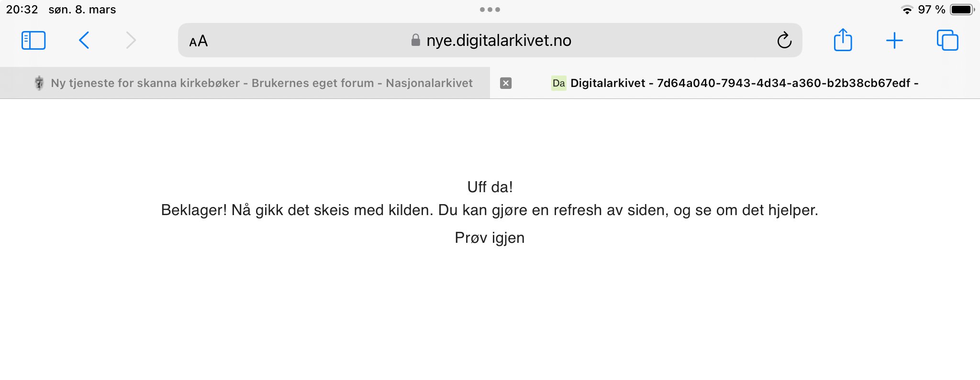Tap the nye.digitalarkivet.no address field
980x380 pixels.
499,41
